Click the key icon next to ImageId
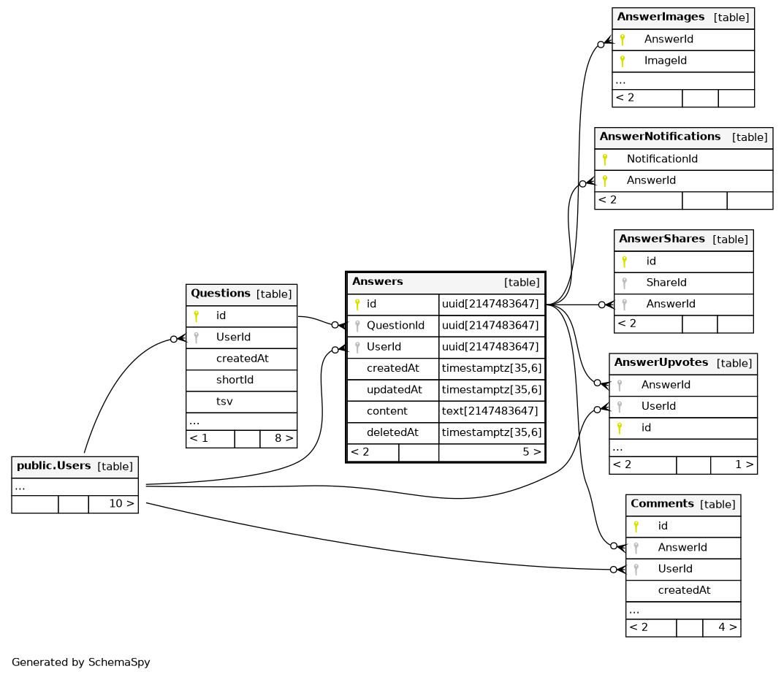This screenshot has width=784, height=677. [623, 61]
